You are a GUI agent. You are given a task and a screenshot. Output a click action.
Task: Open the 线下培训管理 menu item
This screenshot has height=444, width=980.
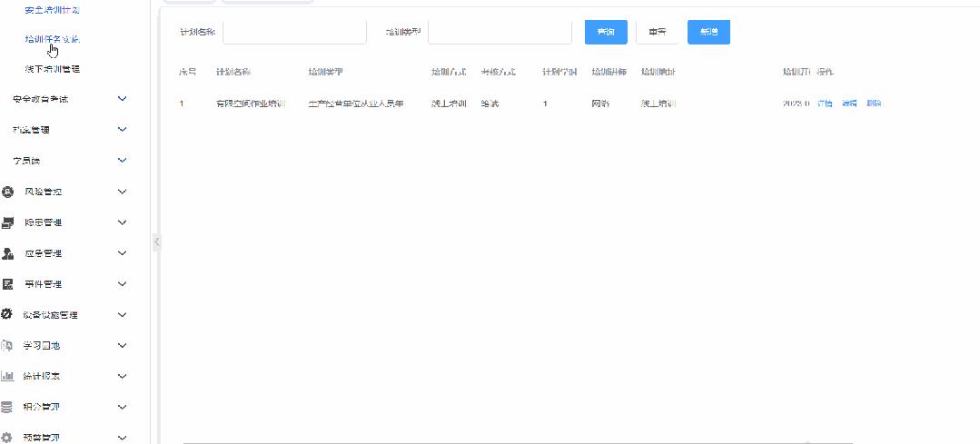pyautogui.click(x=52, y=69)
